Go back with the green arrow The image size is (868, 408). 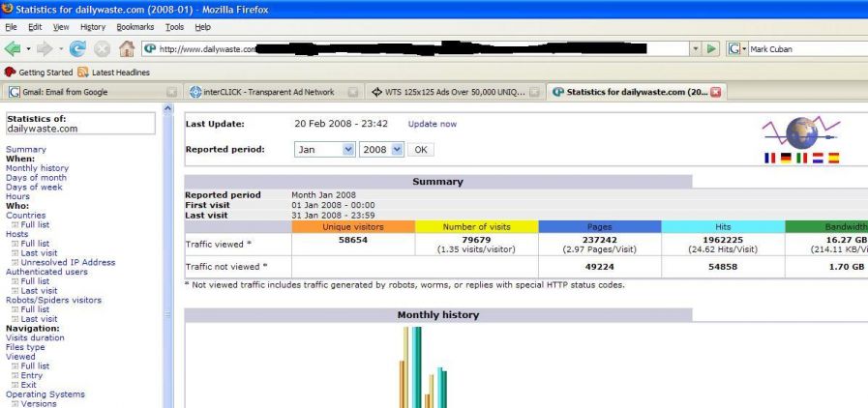(13, 49)
